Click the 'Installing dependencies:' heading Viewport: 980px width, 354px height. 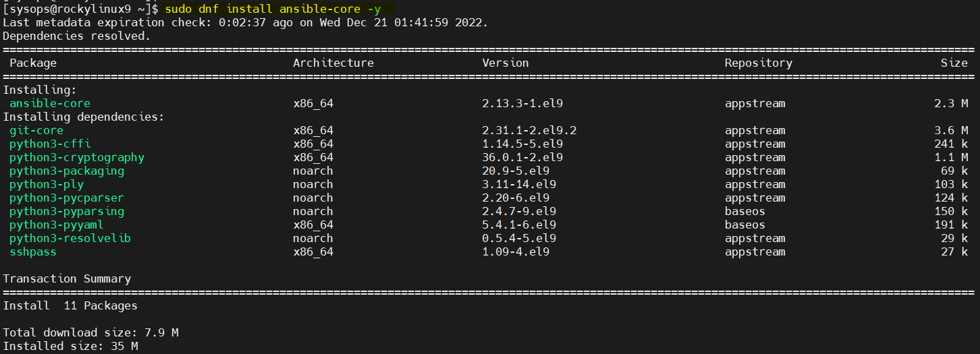(84, 117)
